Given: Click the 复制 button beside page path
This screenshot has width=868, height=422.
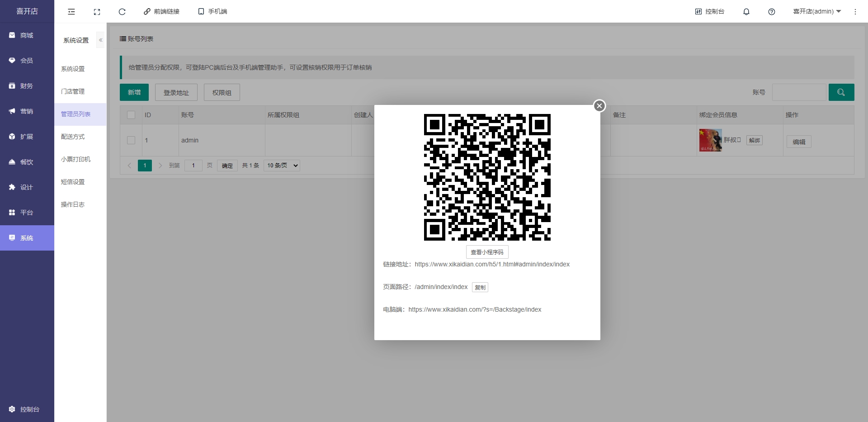Looking at the screenshot, I should (480, 287).
